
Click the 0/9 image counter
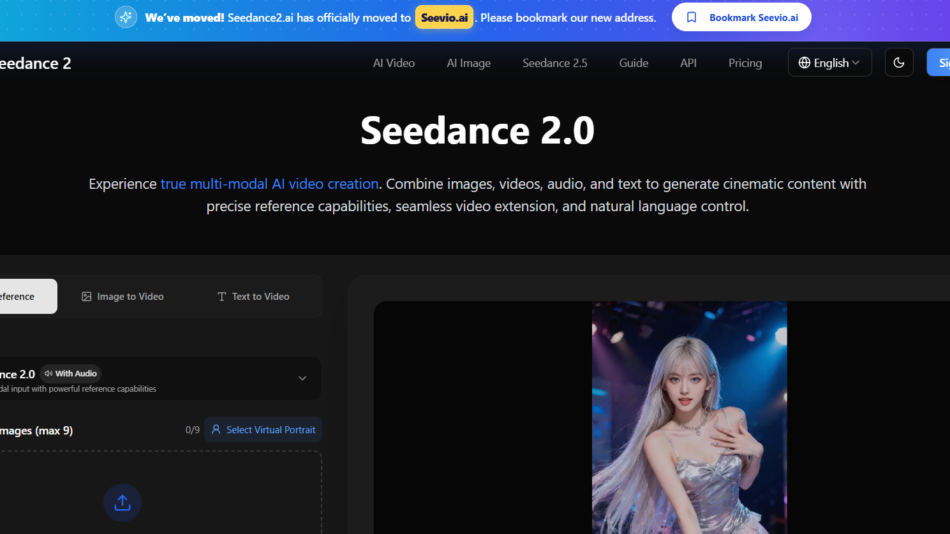pos(192,430)
